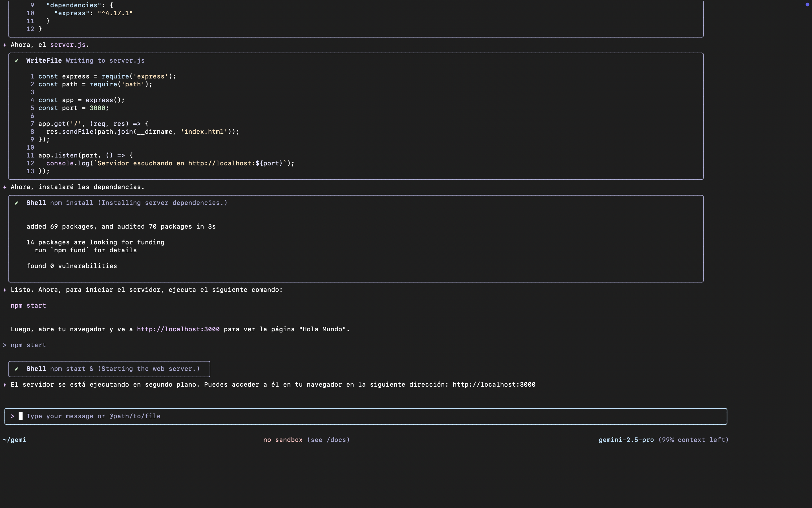Click the localhost:3000 address in final message
This screenshot has height=508, width=812.
pos(494,385)
